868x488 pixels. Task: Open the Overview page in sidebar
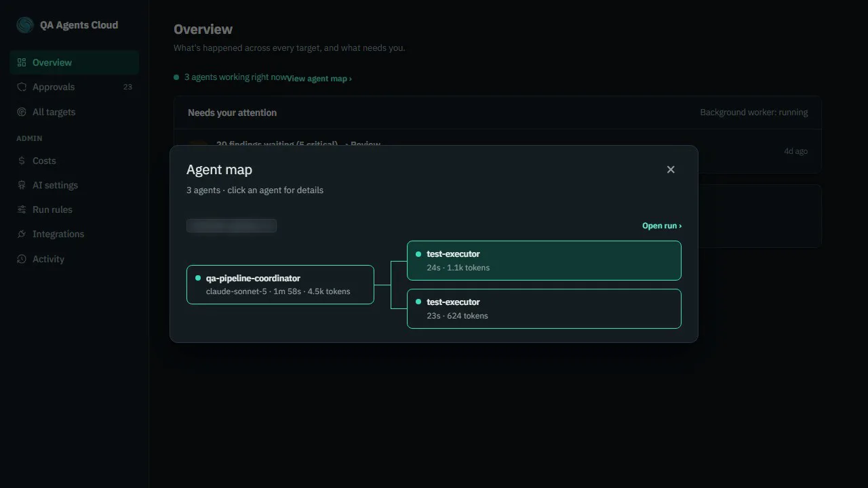click(x=75, y=62)
